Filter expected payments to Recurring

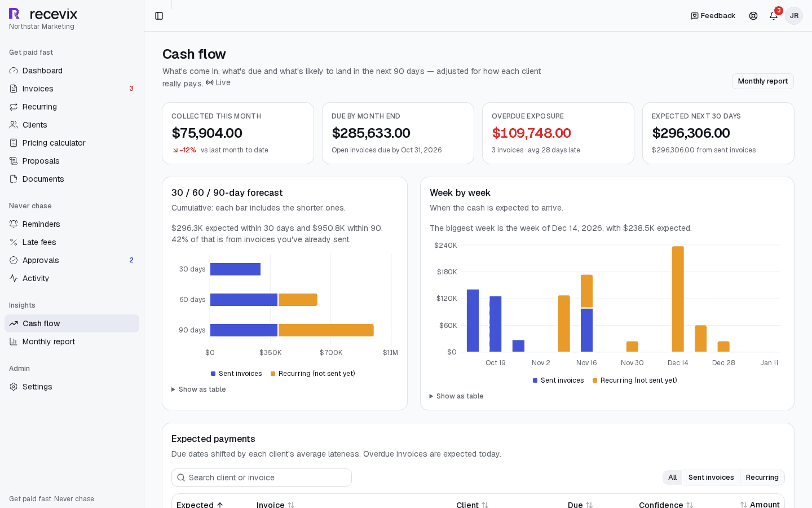(762, 478)
